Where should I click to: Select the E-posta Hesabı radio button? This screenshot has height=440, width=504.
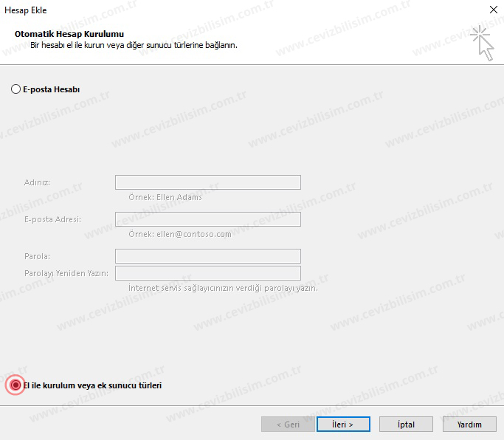click(16, 89)
